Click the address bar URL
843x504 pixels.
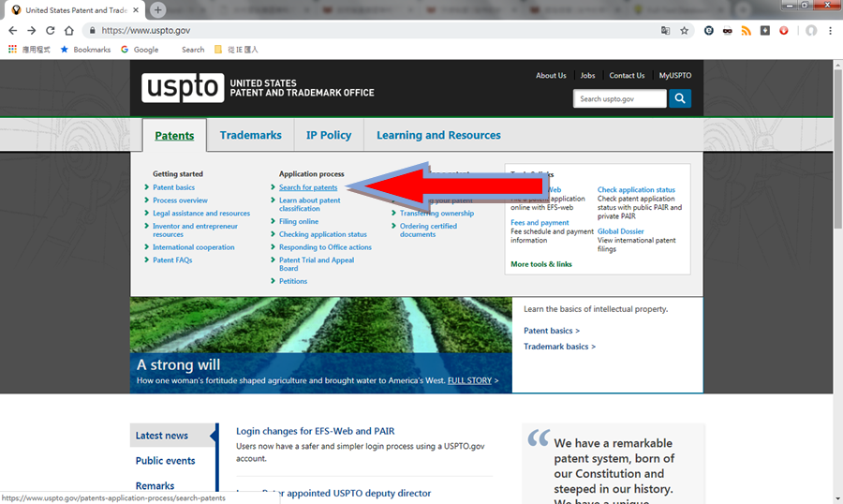click(x=146, y=31)
